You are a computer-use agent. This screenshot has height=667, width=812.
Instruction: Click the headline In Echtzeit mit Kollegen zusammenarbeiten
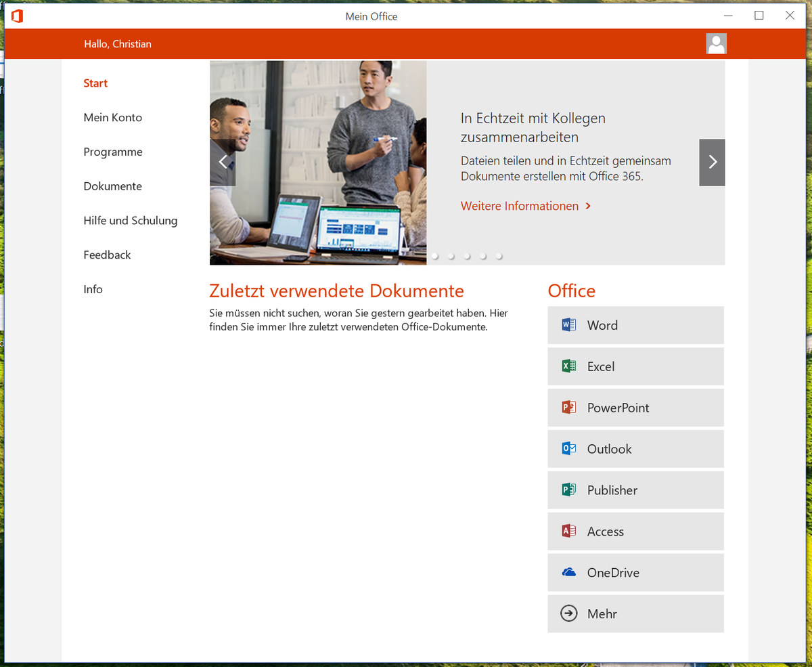point(533,127)
